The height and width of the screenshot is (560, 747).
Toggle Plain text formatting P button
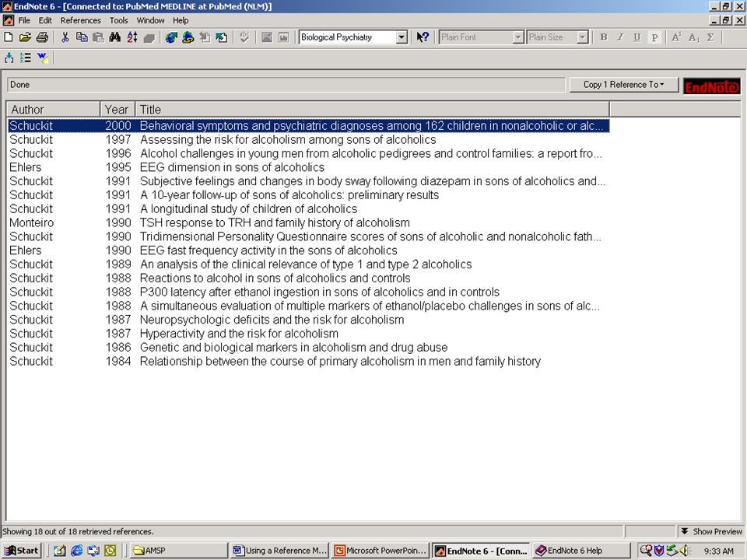tap(654, 37)
